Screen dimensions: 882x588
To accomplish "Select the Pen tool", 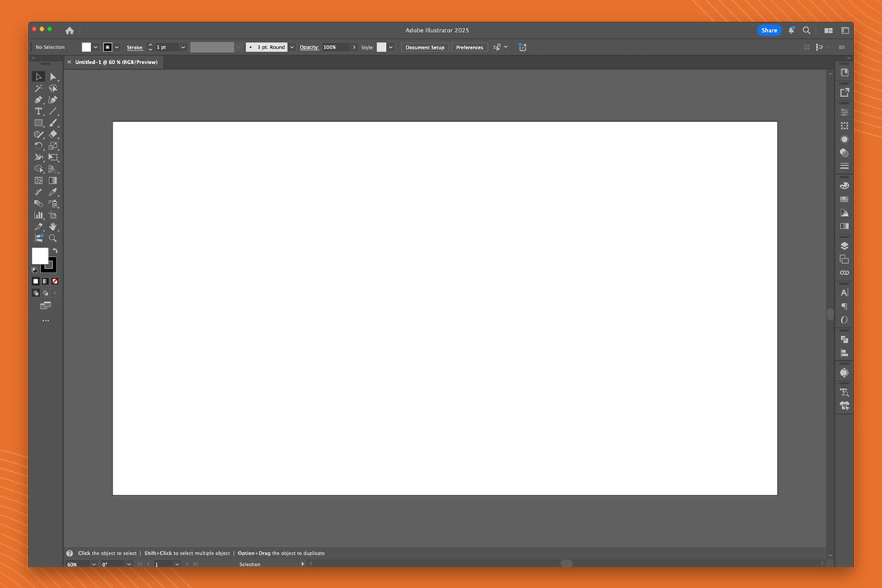I will (39, 100).
